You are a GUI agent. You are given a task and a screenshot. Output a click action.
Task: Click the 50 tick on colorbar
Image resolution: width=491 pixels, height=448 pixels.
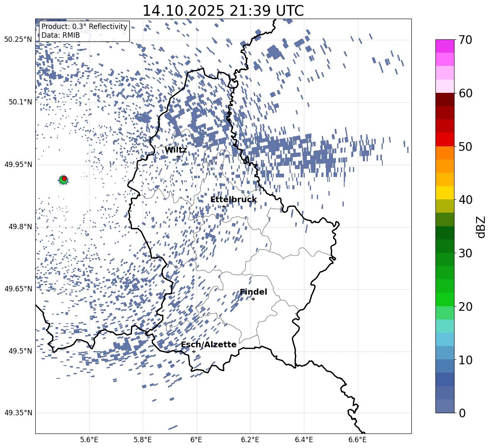465,146
